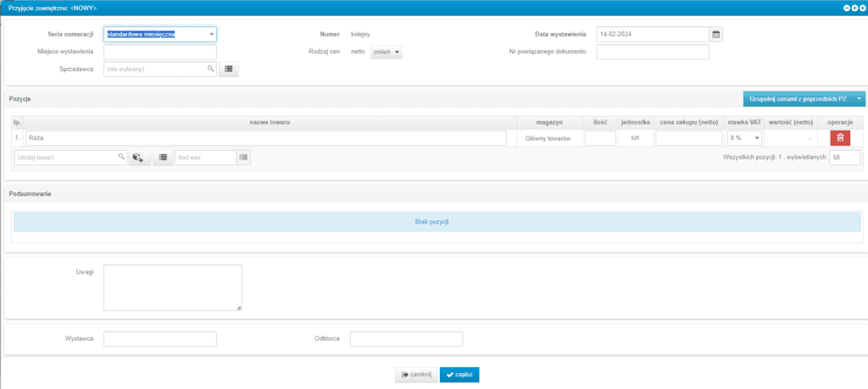The height and width of the screenshot is (389, 868).
Task: Expand the zmień price type dropdown
Action: point(387,52)
